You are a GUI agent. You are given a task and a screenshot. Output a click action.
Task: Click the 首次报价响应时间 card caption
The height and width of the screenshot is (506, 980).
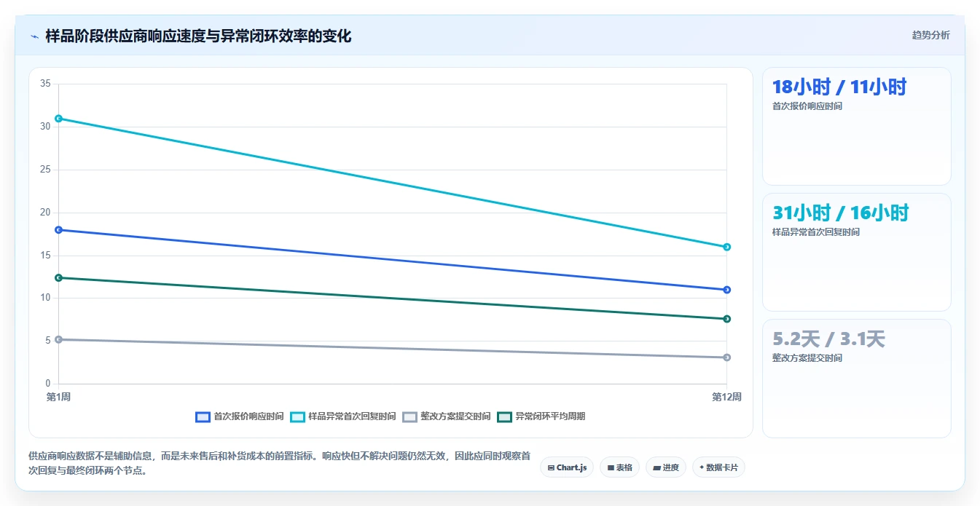tap(807, 106)
